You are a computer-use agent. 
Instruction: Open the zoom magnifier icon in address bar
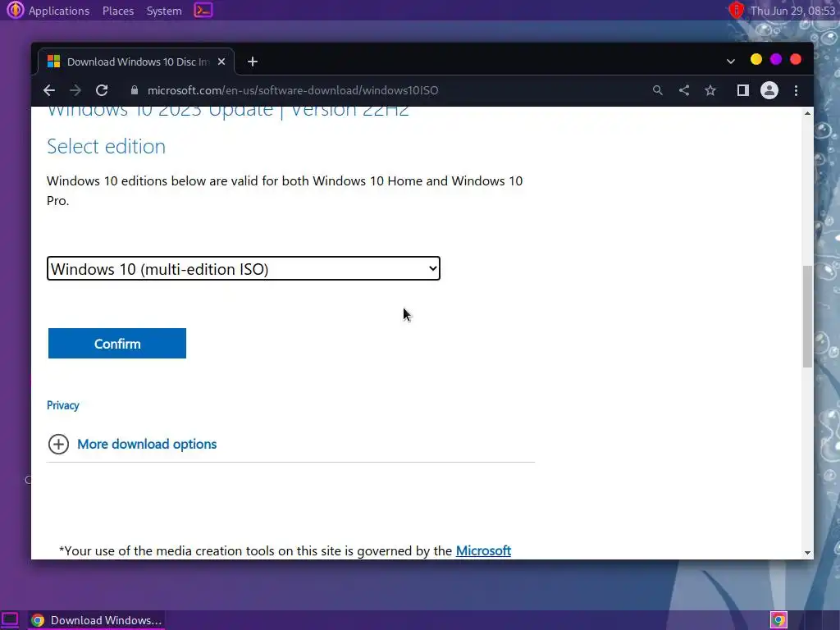(x=658, y=90)
